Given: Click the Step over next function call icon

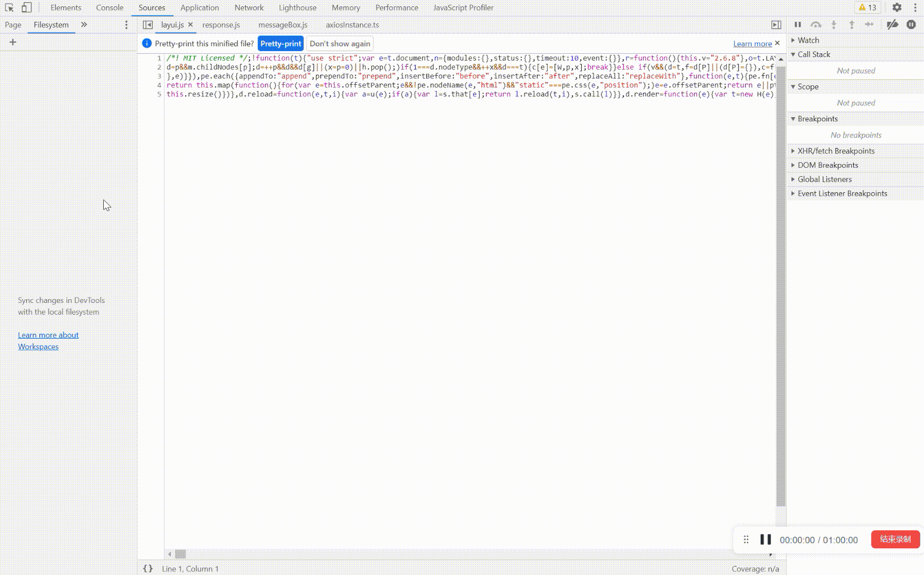Looking at the screenshot, I should [816, 24].
